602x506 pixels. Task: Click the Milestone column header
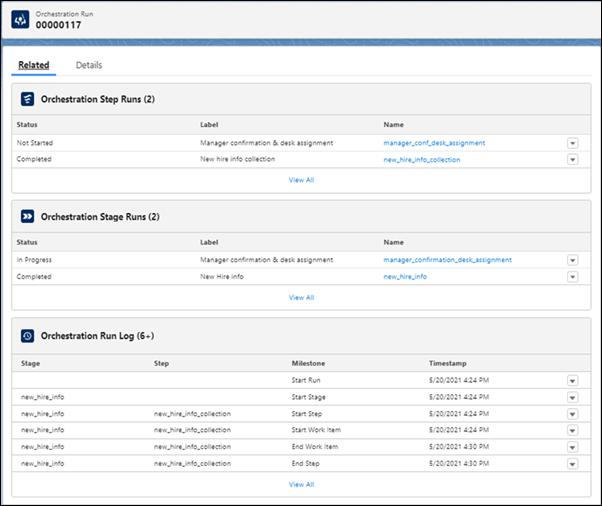[x=308, y=363]
